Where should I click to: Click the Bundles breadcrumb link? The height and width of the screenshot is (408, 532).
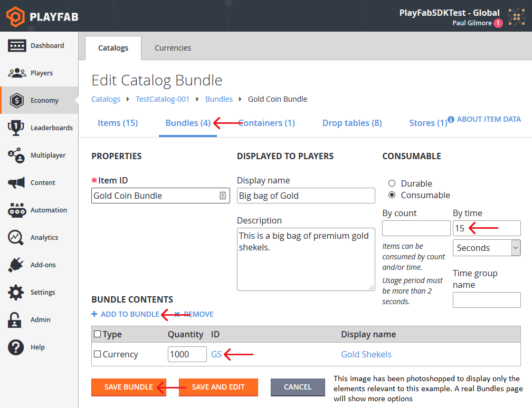(x=219, y=99)
